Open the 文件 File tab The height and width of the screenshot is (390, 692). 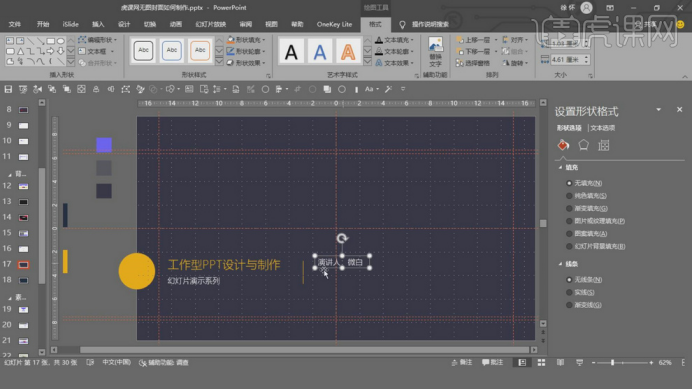15,24
